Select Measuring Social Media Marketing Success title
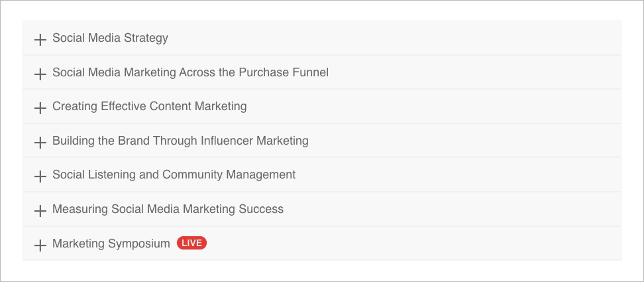 (168, 209)
